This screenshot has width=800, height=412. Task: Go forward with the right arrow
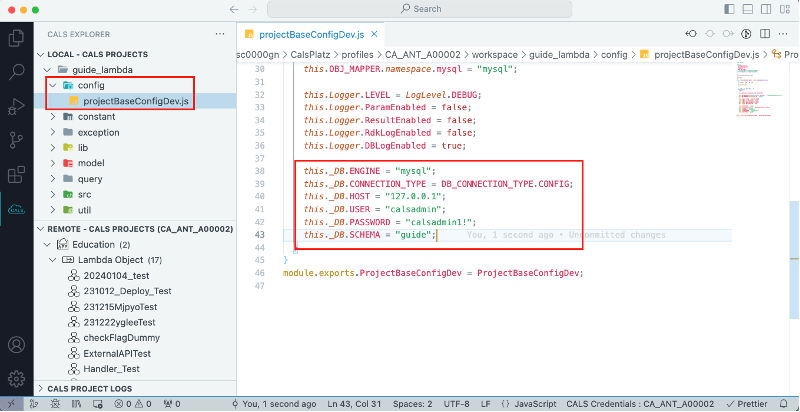point(253,9)
